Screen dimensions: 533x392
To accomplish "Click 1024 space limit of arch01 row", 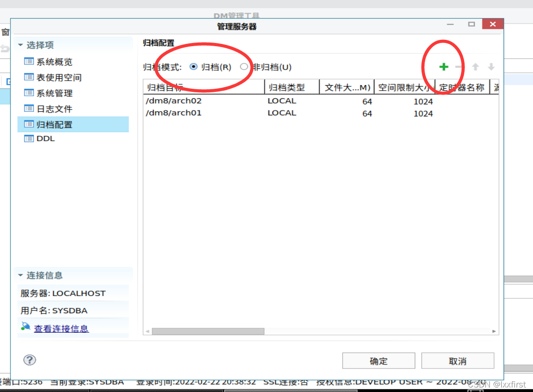I will point(423,113).
